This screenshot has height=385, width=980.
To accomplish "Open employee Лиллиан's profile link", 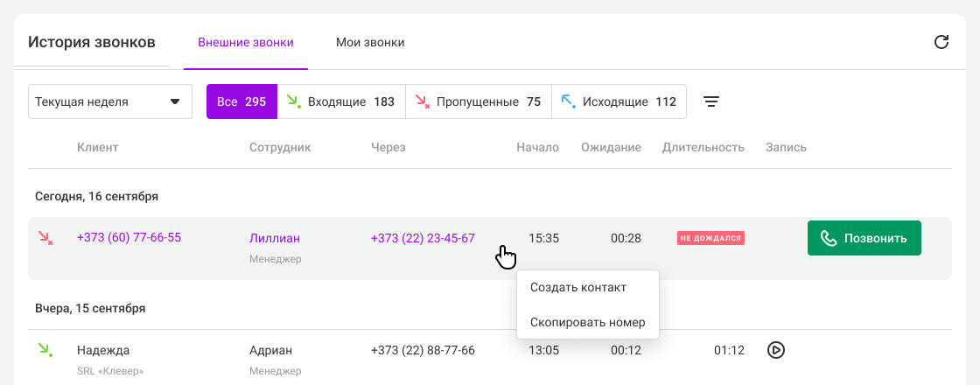I will (x=274, y=238).
